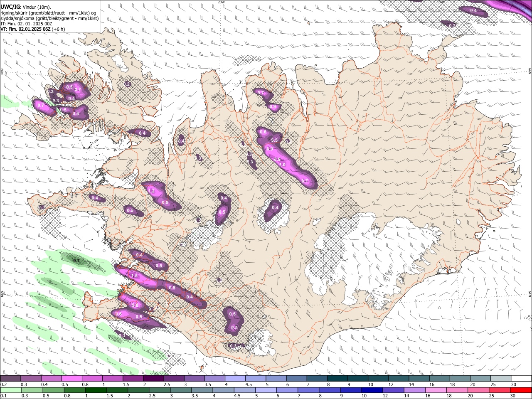Click the 'rigning/skúrir' legend description line
The width and height of the screenshot is (532, 399).
point(48,13)
